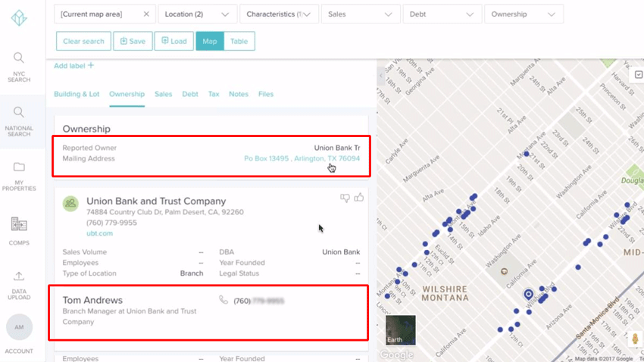
Task: Save the current search
Action: [x=133, y=41]
